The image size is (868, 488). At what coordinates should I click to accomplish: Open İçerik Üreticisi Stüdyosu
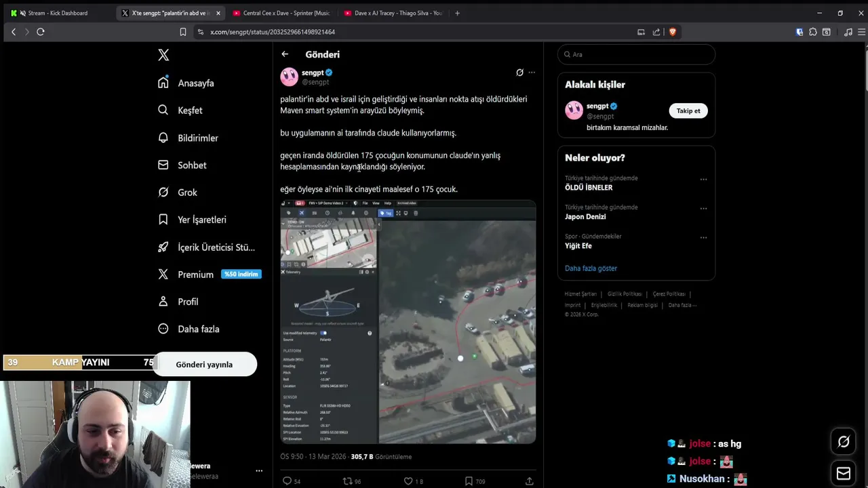pyautogui.click(x=207, y=247)
